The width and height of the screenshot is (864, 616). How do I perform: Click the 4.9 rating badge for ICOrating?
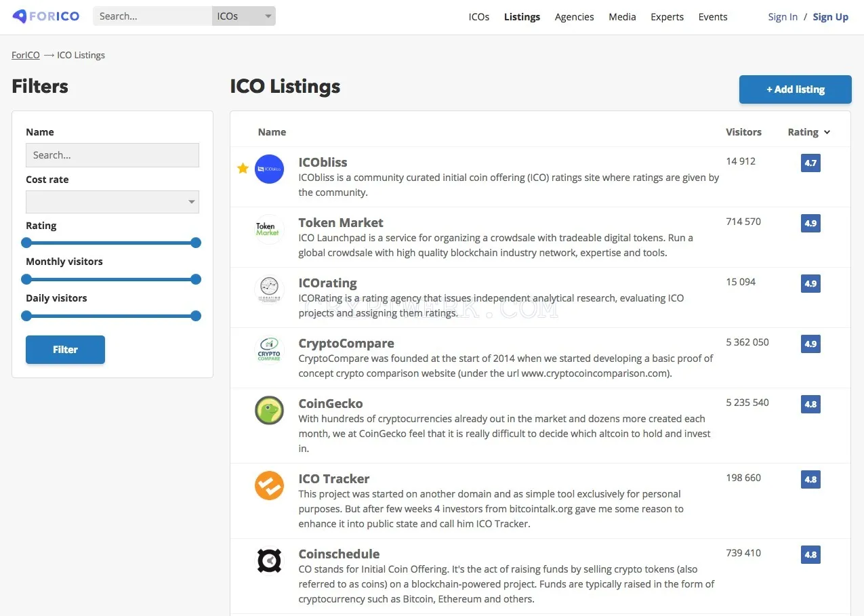(x=810, y=284)
